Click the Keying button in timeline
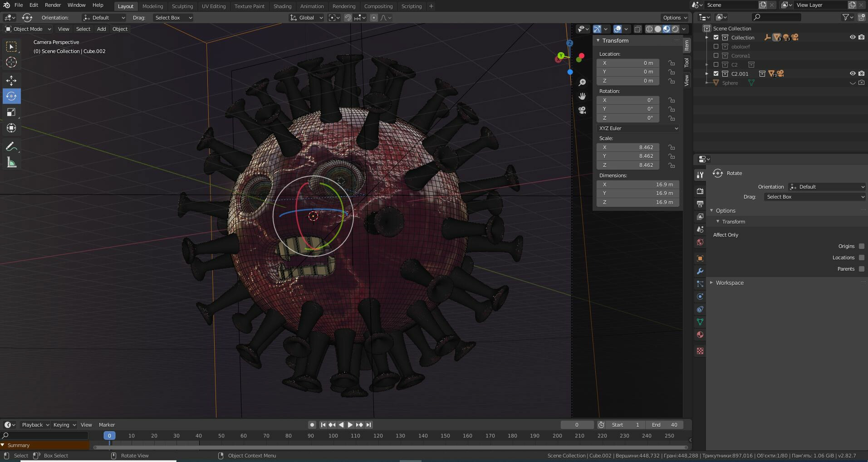868x462 pixels. [64, 425]
